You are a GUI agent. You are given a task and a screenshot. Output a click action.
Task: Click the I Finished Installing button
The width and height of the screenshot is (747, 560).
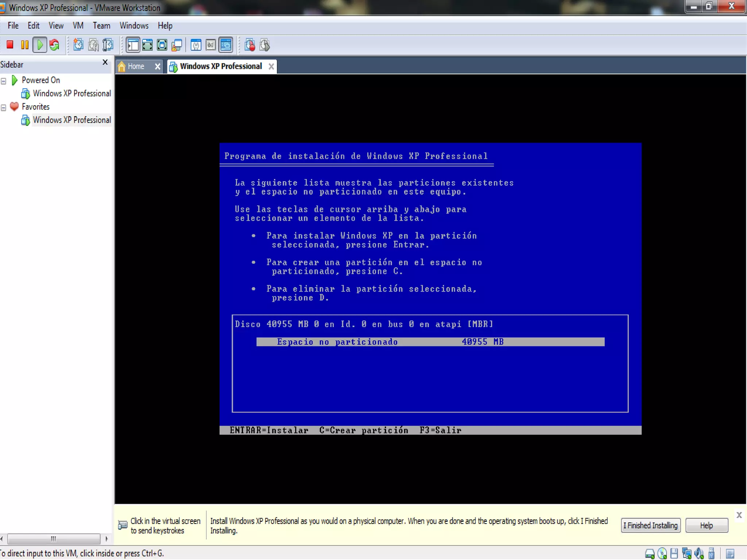650,525
